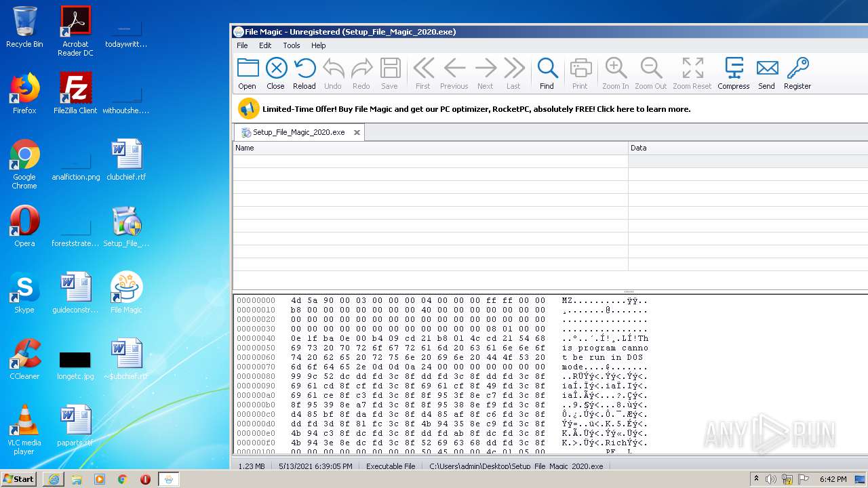Click the Data column header
Viewport: 868px width, 488px height.
click(748, 148)
